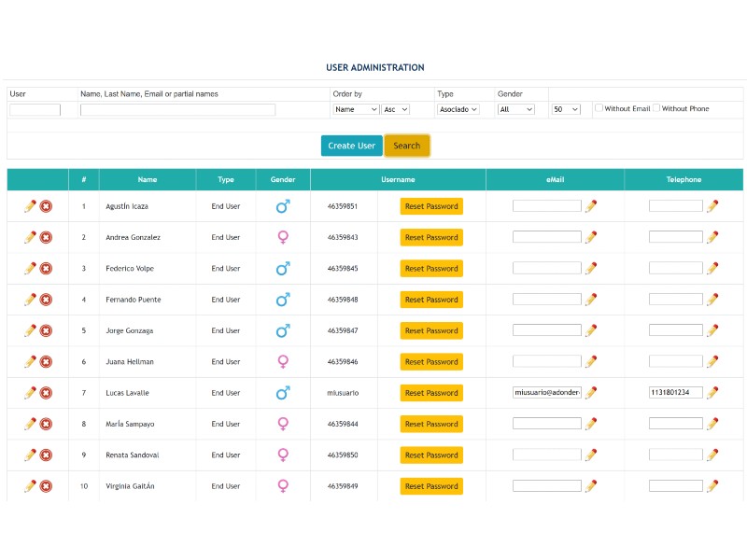The image size is (747, 560).
Task: Click the Create User button
Action: pyautogui.click(x=351, y=146)
